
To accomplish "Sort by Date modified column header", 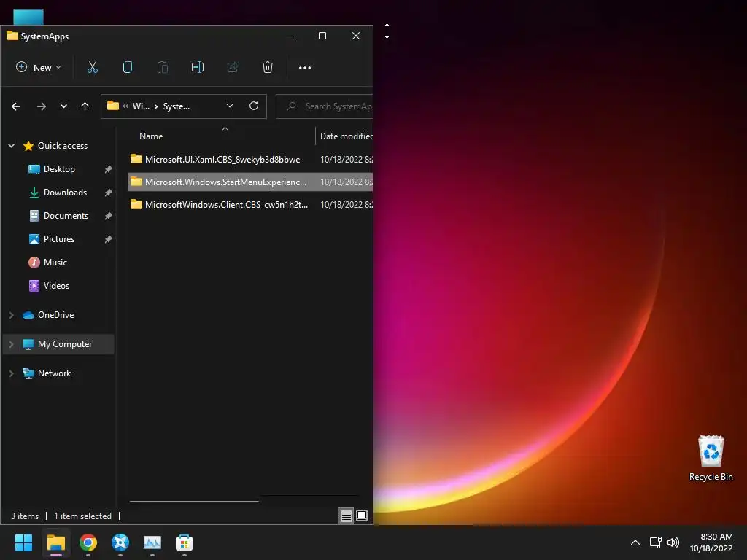I will pyautogui.click(x=345, y=136).
